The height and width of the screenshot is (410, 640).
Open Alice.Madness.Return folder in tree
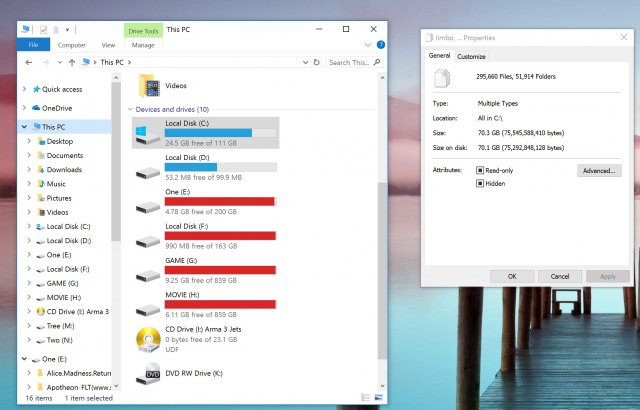[x=74, y=373]
